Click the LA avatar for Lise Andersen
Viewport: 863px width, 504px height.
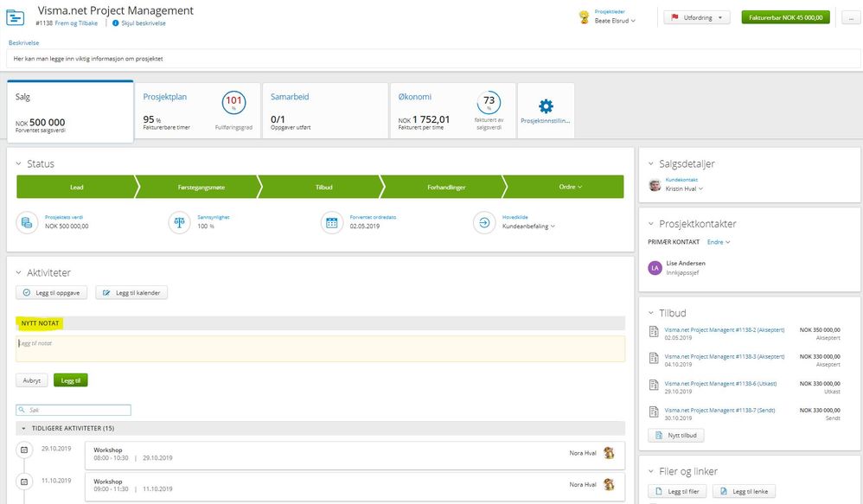[x=655, y=268]
